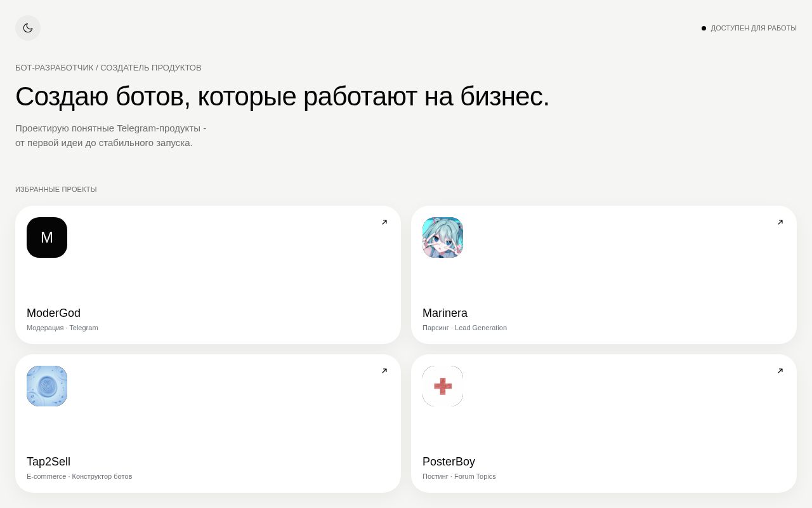Click "Постинг · Forum Topics" subtitle
The width and height of the screenshot is (812, 508).
click(x=459, y=476)
